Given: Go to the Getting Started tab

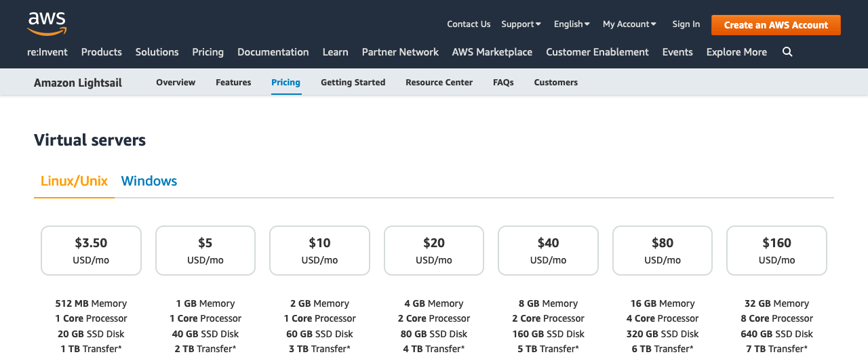Looking at the screenshot, I should click(353, 82).
